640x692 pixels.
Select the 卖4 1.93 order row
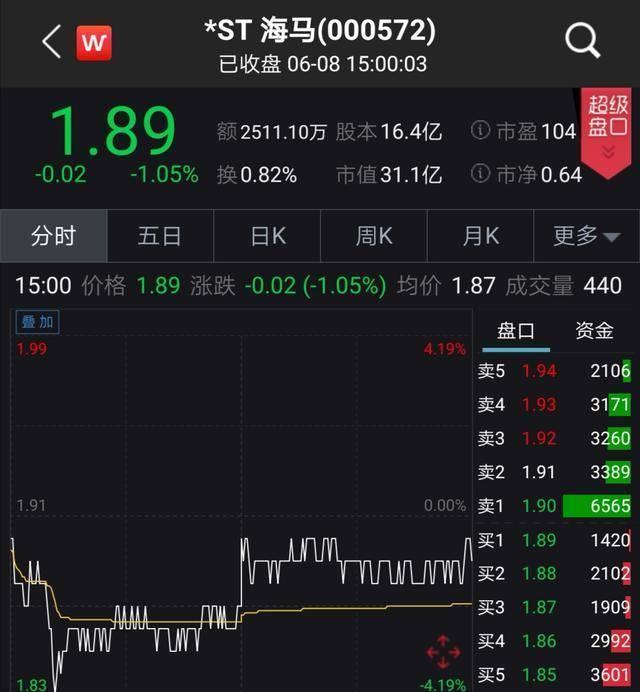[554, 405]
